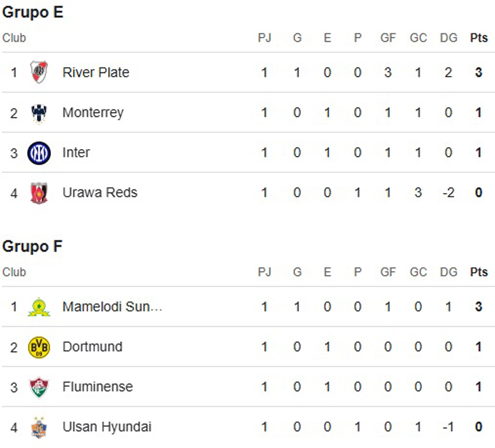Open the Urawa Reds team page
Viewport: 495px width, 448px height.
pyautogui.click(x=100, y=192)
